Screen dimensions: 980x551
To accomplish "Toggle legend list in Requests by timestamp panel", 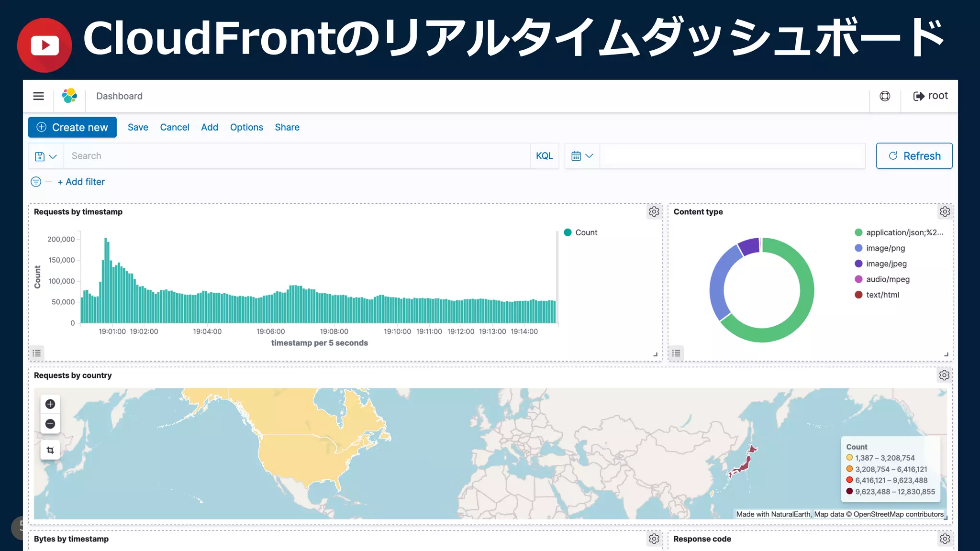I will (37, 353).
